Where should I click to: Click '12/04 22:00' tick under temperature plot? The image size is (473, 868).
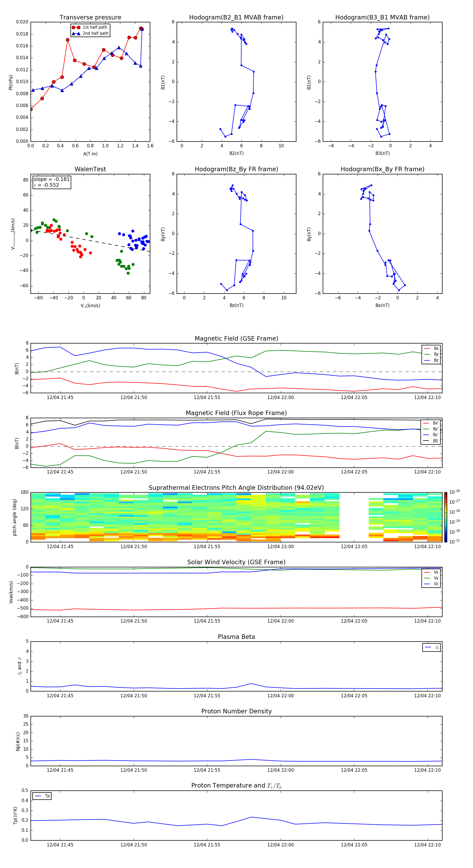(280, 845)
